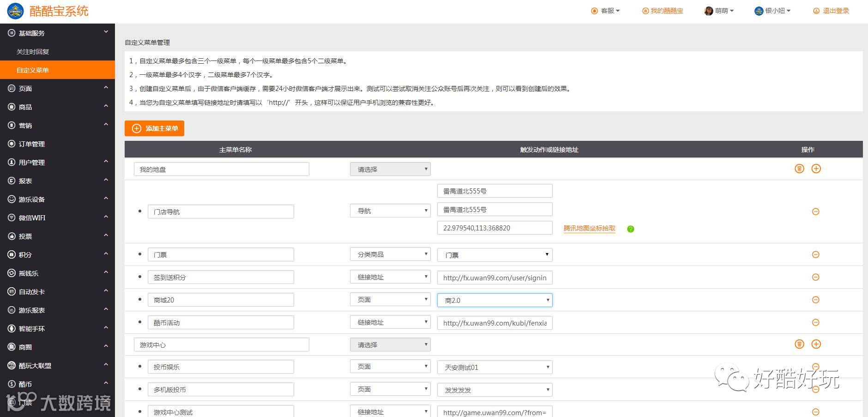The width and height of the screenshot is (868, 417).
Task: Open the 腾讯地图坐标拾取 link
Action: click(590, 228)
